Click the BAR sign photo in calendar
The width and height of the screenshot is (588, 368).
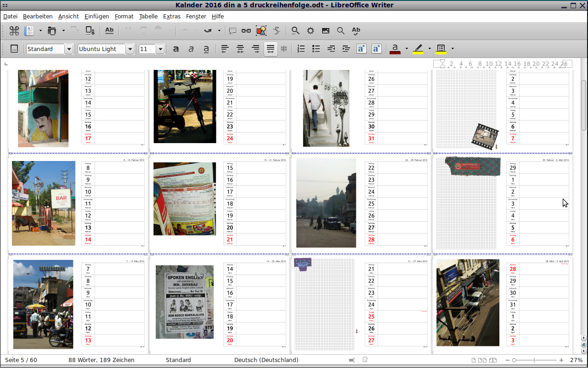pyautogui.click(x=44, y=203)
